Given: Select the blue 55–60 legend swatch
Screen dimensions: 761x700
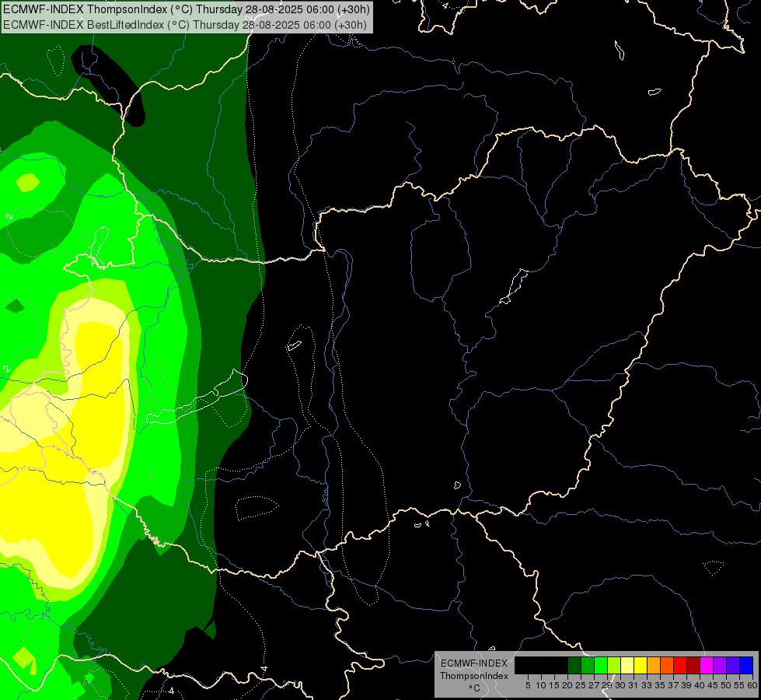Looking at the screenshot, I should coord(746,665).
